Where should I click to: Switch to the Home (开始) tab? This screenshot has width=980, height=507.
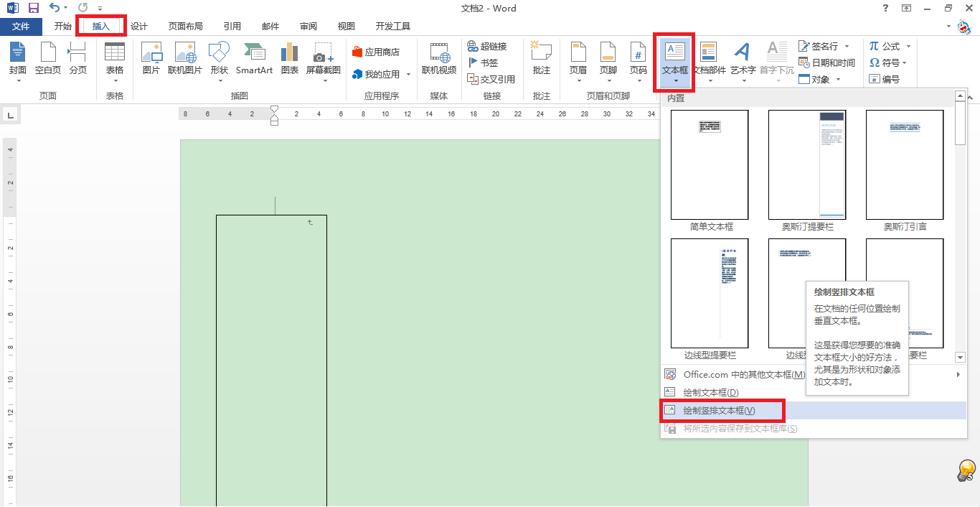[62, 27]
